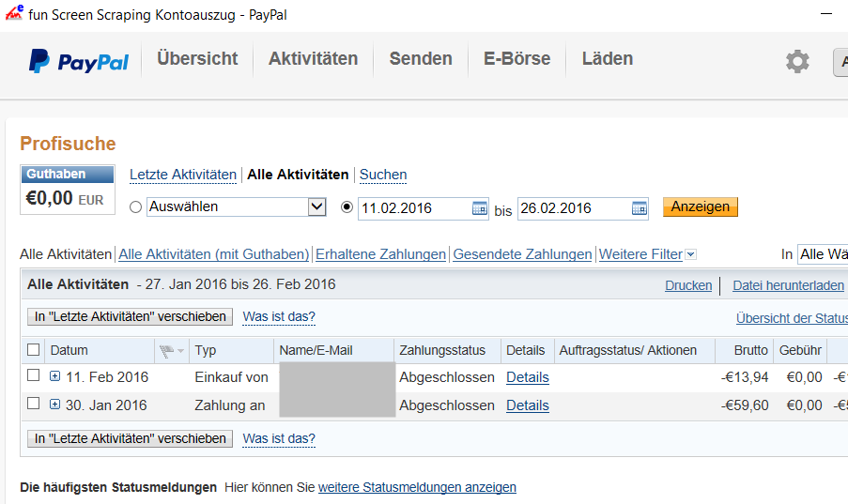Open the settings gear icon
This screenshot has height=504, width=848.
[797, 62]
